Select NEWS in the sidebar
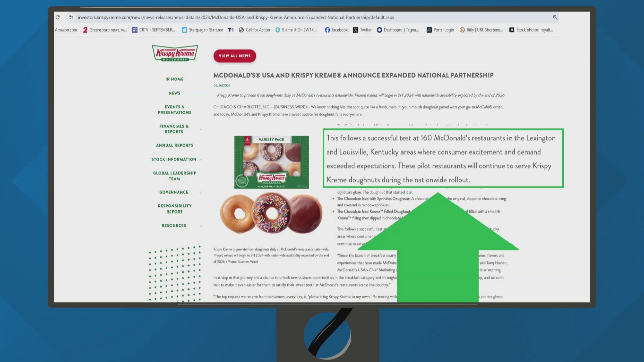Viewport: 644px width, 362px height. tap(174, 93)
